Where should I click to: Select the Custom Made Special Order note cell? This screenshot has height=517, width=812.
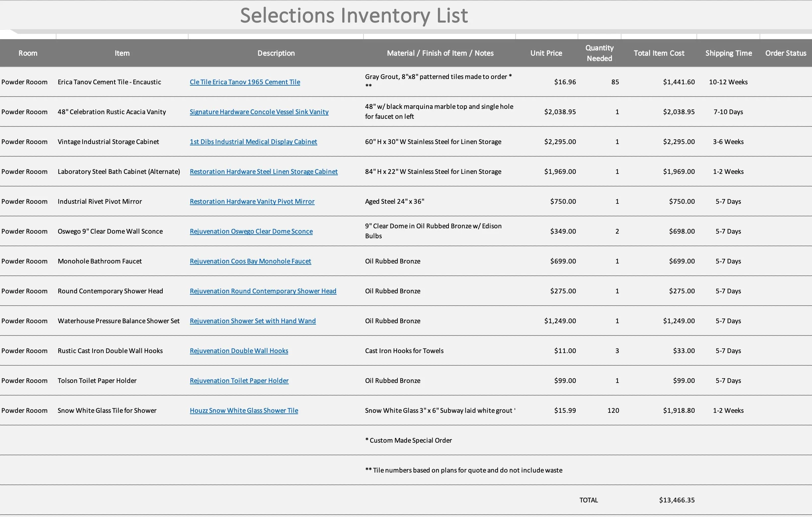408,440
